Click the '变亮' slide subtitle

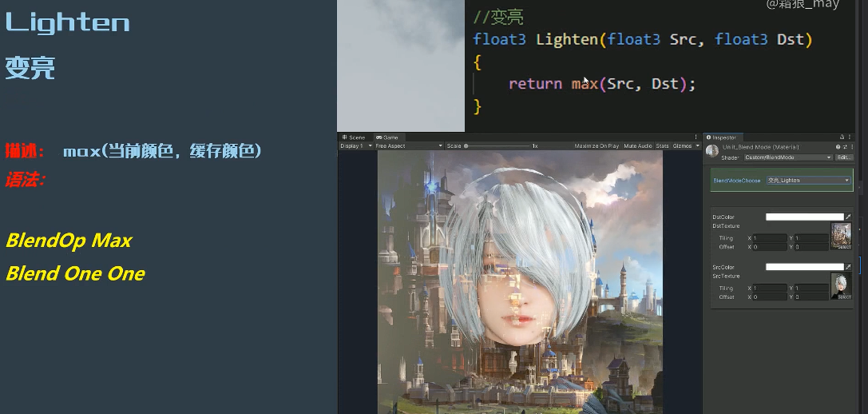[30, 68]
